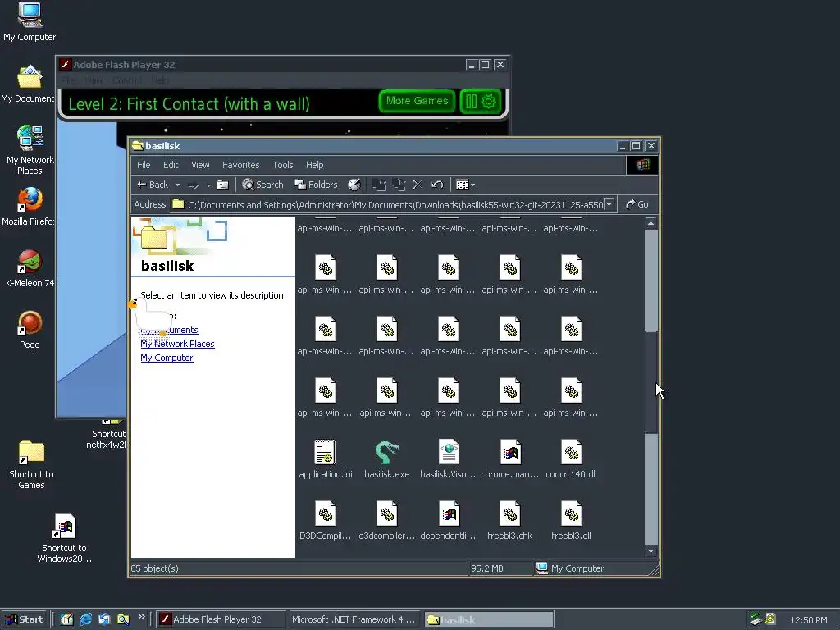
Task: Click the Move To toolbar icon
Action: (x=379, y=185)
